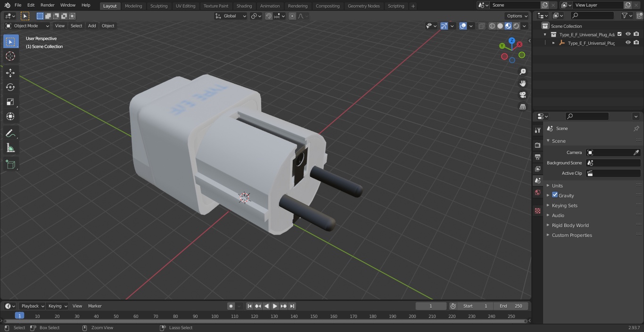This screenshot has width=644, height=332.
Task: Hide Type_E_F_Universal_Plug_Ad collection eye icon
Action: pos(628,34)
